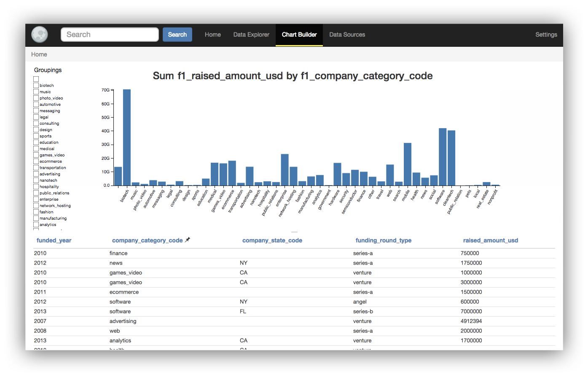Click the Home breadcrumb link
Image resolution: width=588 pixels, height=377 pixels.
click(39, 54)
